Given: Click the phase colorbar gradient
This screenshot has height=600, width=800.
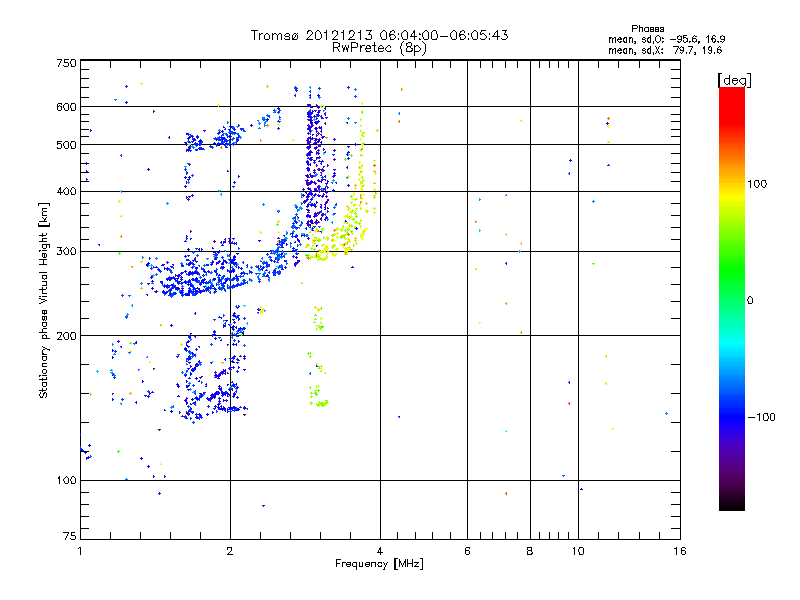Looking at the screenshot, I should point(732,298).
